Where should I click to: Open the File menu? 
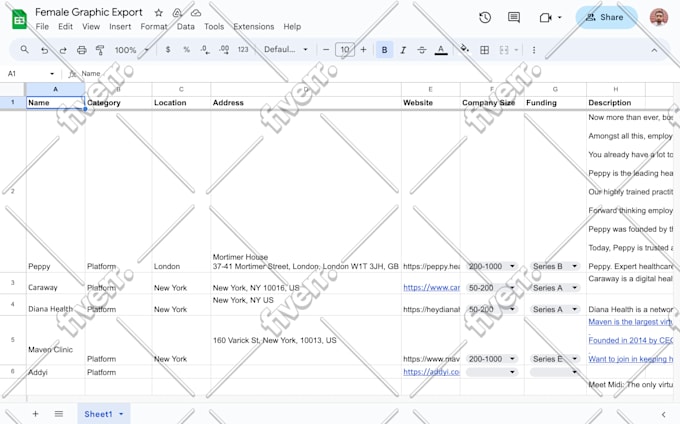coord(42,26)
